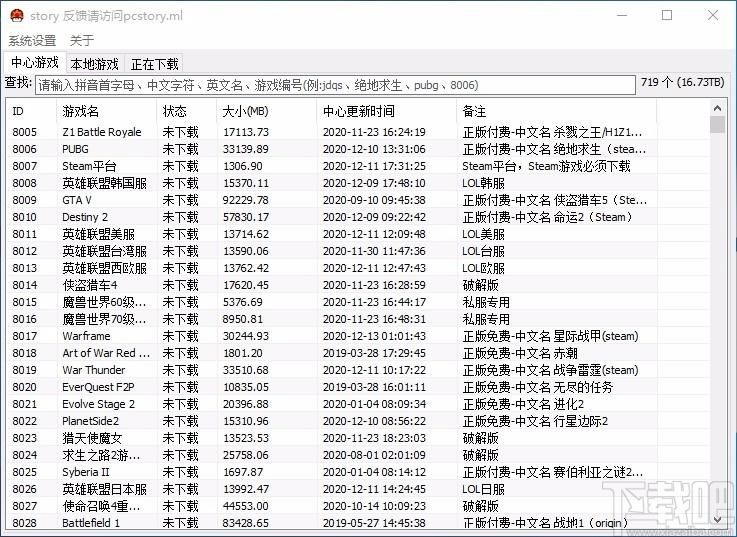Click the note 正版免费-中文名 进化2

[x=523, y=404]
